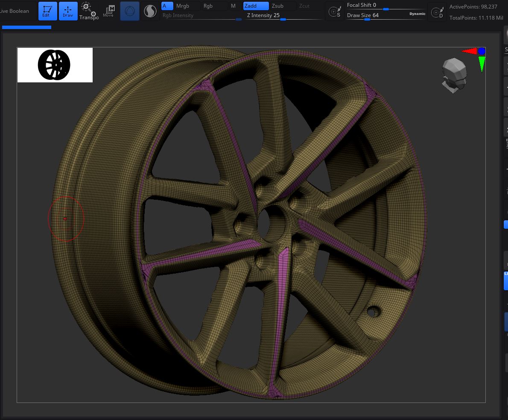
Task: Enable Dynamic draw size mode
Action: [x=417, y=13]
